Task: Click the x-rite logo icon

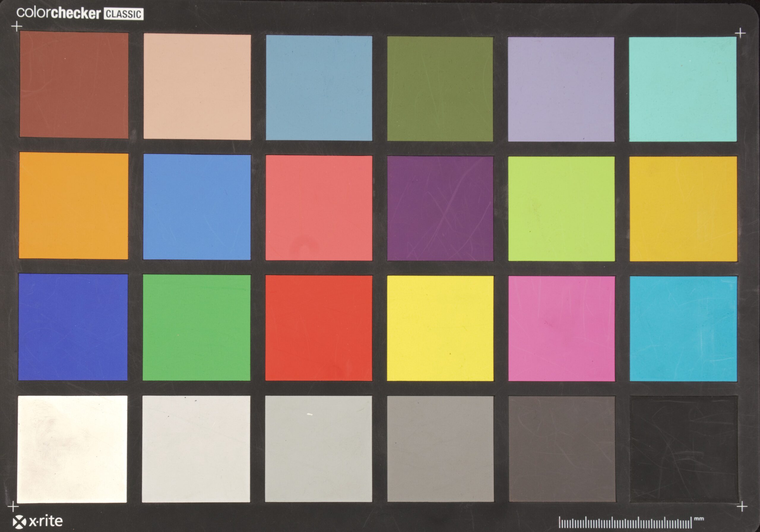Action: 19,522
